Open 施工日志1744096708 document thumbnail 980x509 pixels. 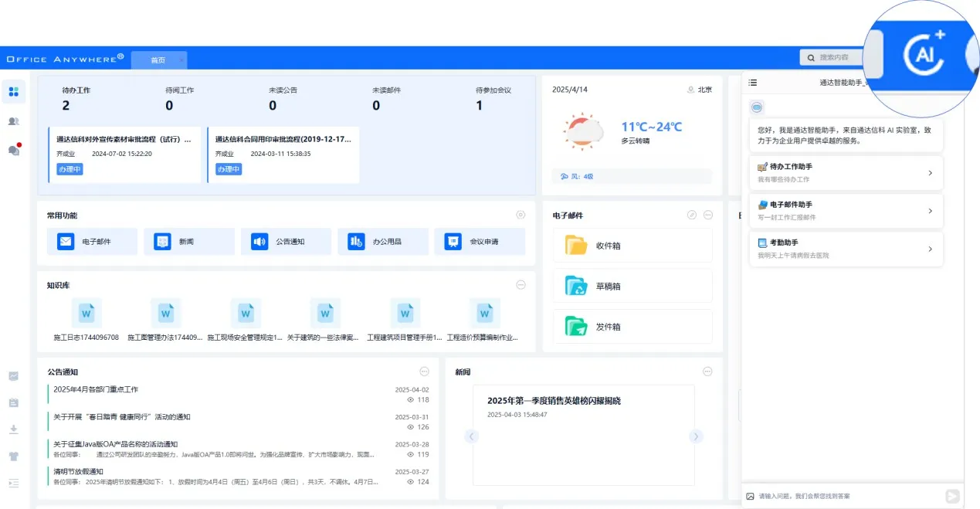86,314
